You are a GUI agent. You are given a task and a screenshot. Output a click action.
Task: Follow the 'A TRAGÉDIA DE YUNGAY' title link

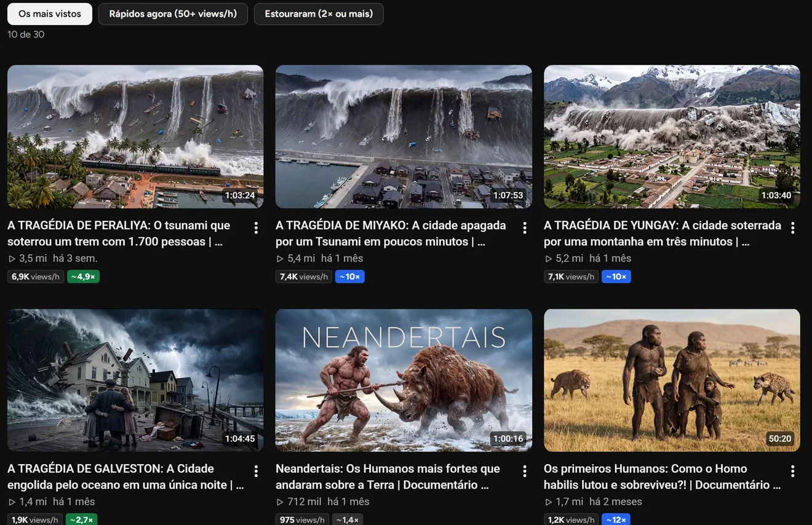tap(663, 234)
